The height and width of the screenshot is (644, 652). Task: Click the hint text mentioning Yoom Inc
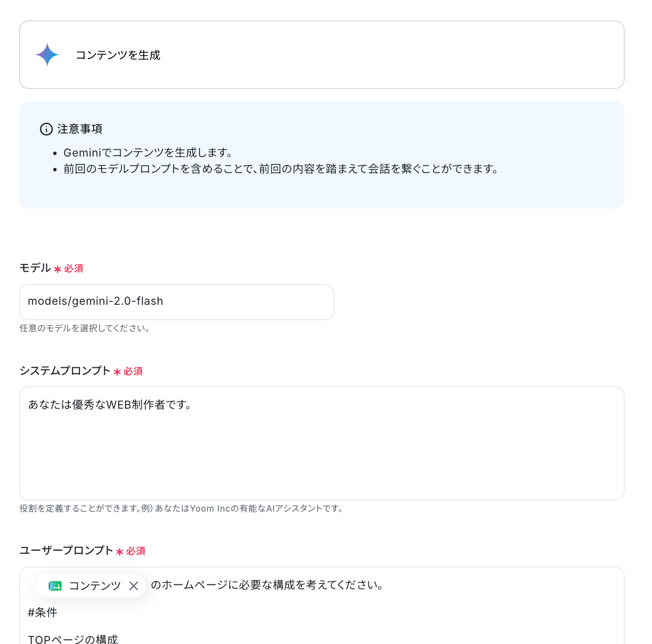tap(182, 509)
